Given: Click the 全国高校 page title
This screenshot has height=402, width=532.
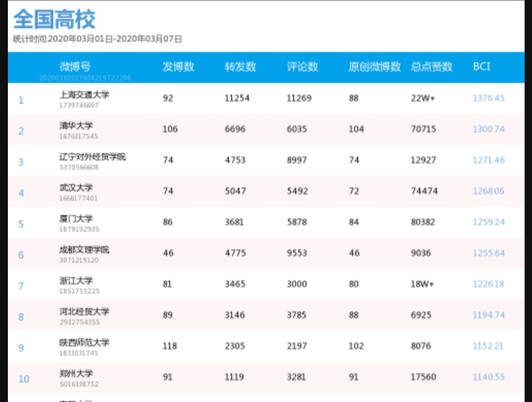Looking at the screenshot, I should 54,19.
